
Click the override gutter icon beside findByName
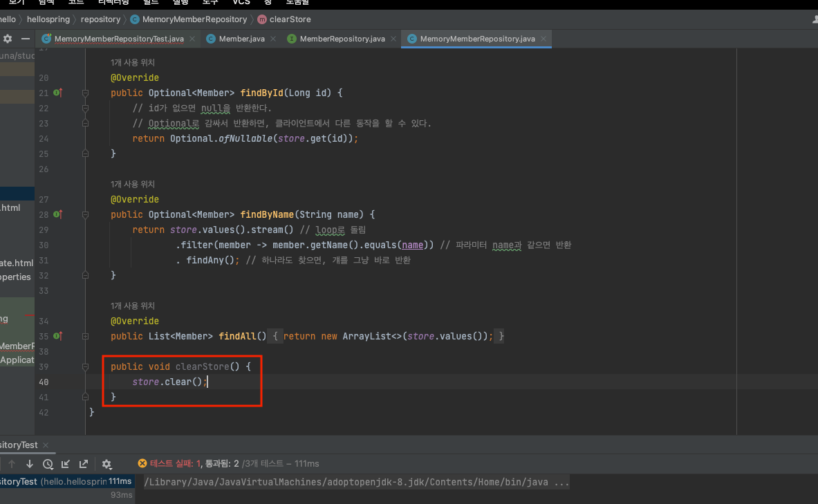click(x=58, y=214)
